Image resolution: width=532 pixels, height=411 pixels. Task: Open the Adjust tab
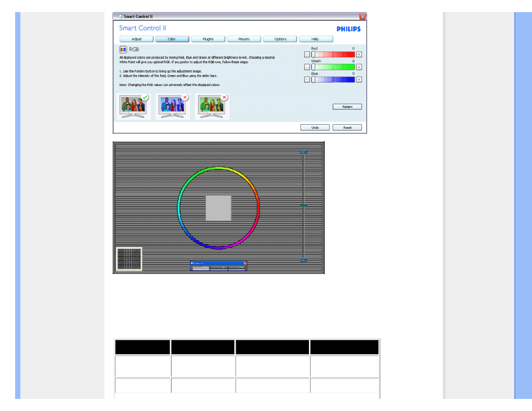(136, 39)
